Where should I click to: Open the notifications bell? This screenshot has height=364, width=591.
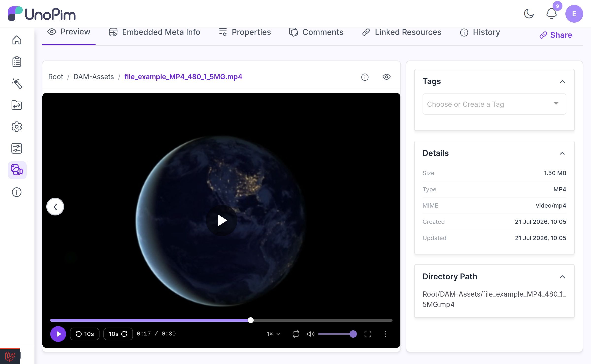[x=552, y=14]
